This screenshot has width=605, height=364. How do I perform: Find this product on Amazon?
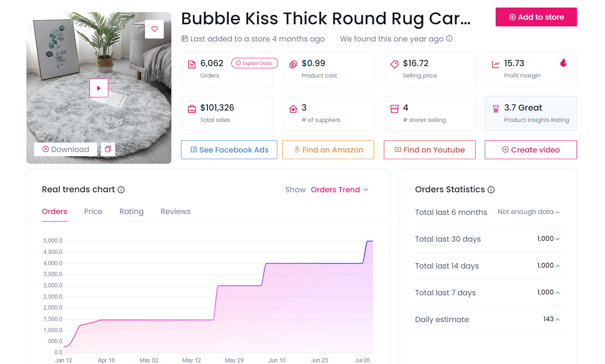[328, 150]
